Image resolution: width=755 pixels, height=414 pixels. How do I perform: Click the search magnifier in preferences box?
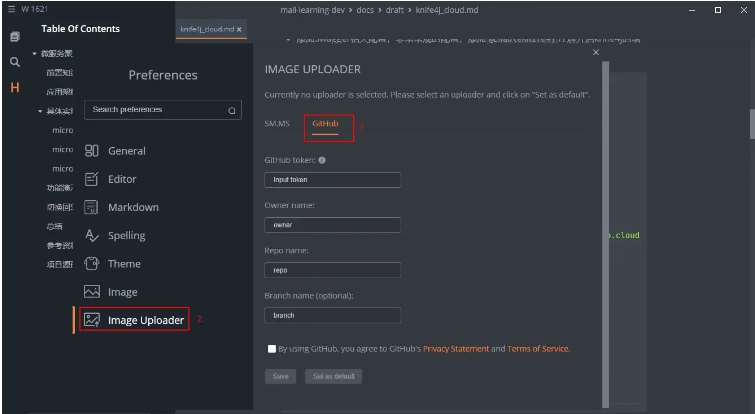[232, 110]
